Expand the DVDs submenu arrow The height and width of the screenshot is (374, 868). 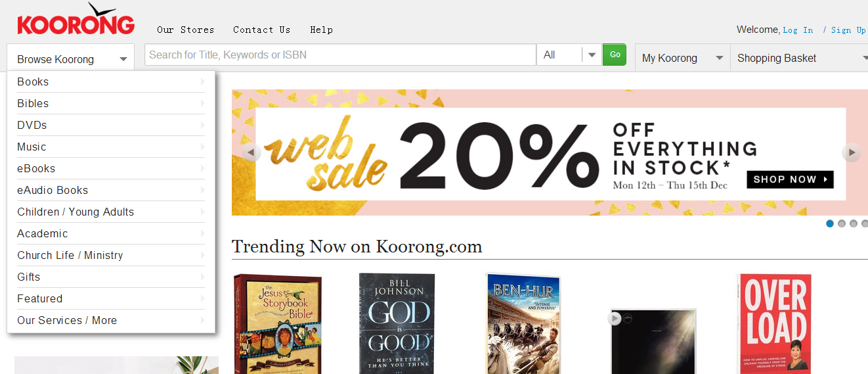click(202, 125)
